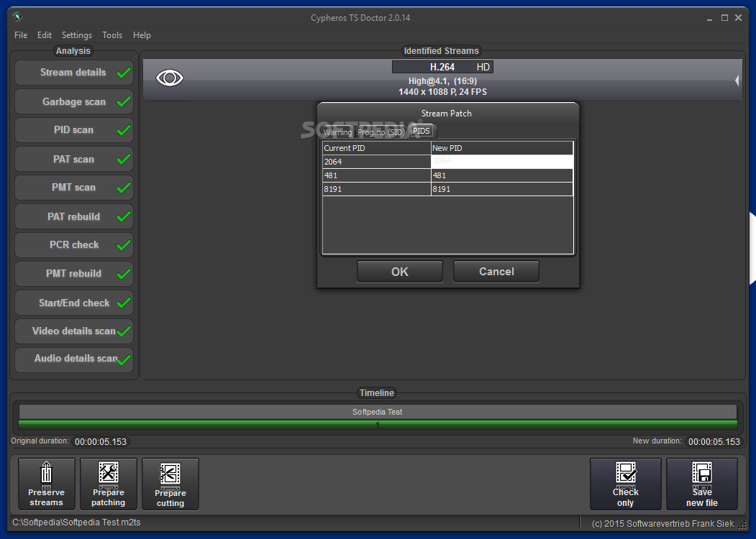This screenshot has width=756, height=539.
Task: Open the Prepare patching tool
Action: (x=109, y=484)
